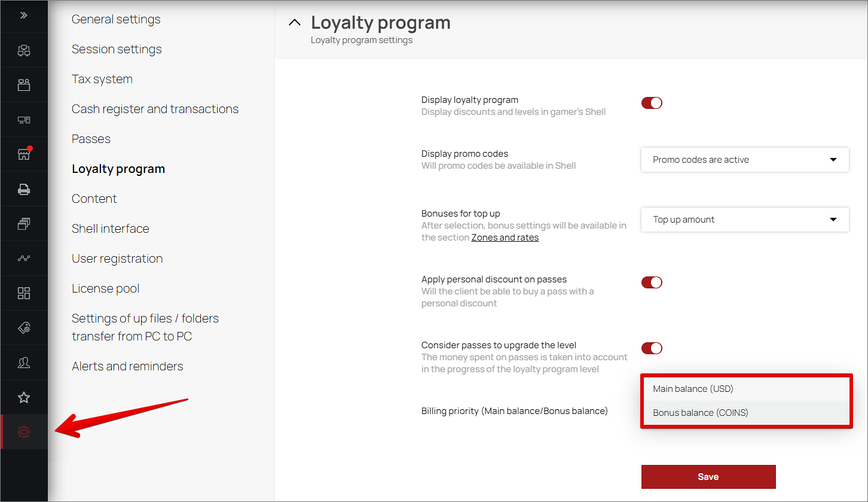Click the shop icon with red notification dot

(24, 154)
